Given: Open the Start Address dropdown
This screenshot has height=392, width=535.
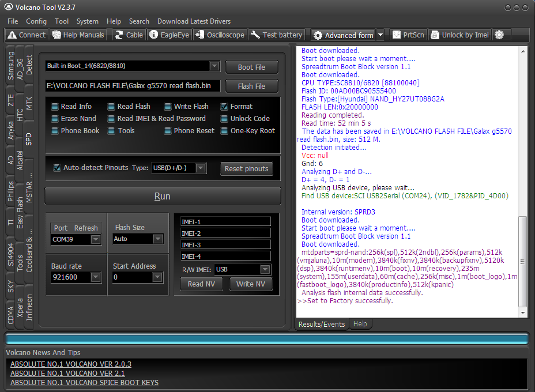Looking at the screenshot, I should pos(157,277).
